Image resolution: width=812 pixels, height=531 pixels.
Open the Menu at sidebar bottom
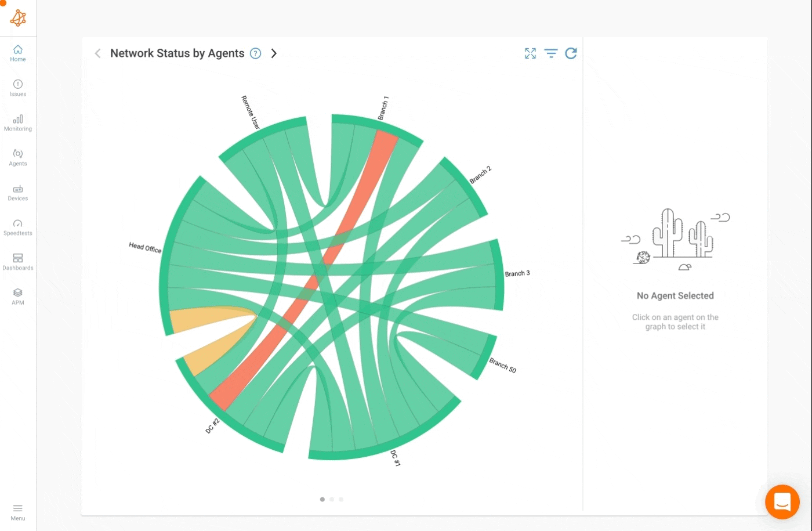click(17, 512)
